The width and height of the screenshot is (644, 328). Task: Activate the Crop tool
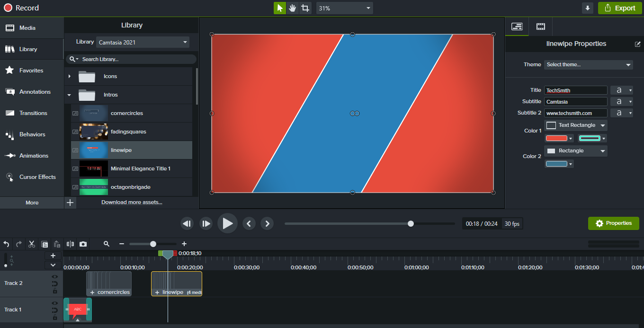click(x=305, y=8)
